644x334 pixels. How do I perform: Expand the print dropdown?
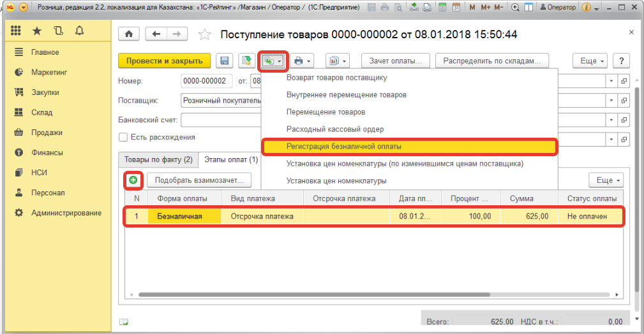pyautogui.click(x=302, y=61)
